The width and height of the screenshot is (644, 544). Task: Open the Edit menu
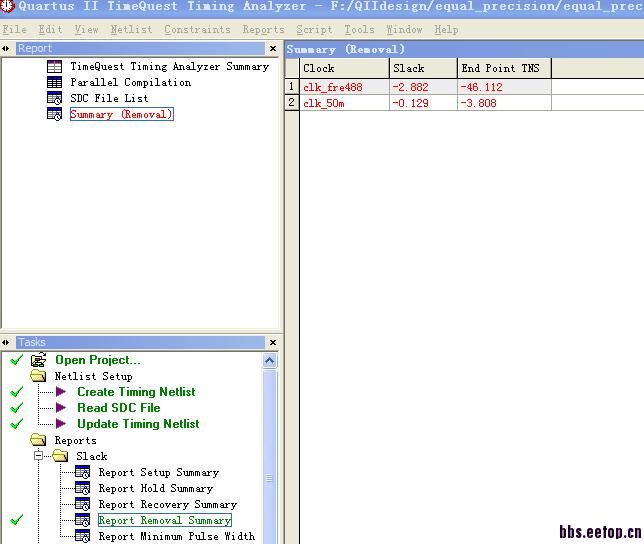(x=50, y=30)
